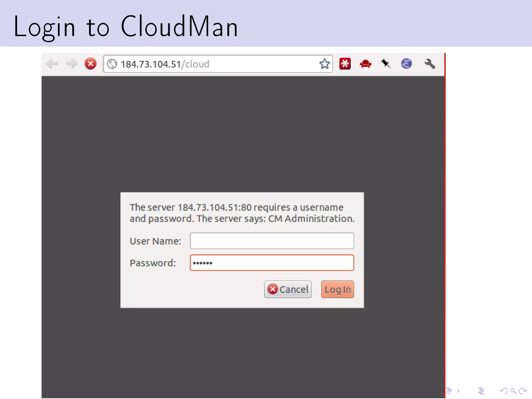Click the globe site info icon
This screenshot has height=399, width=532.
click(x=112, y=64)
